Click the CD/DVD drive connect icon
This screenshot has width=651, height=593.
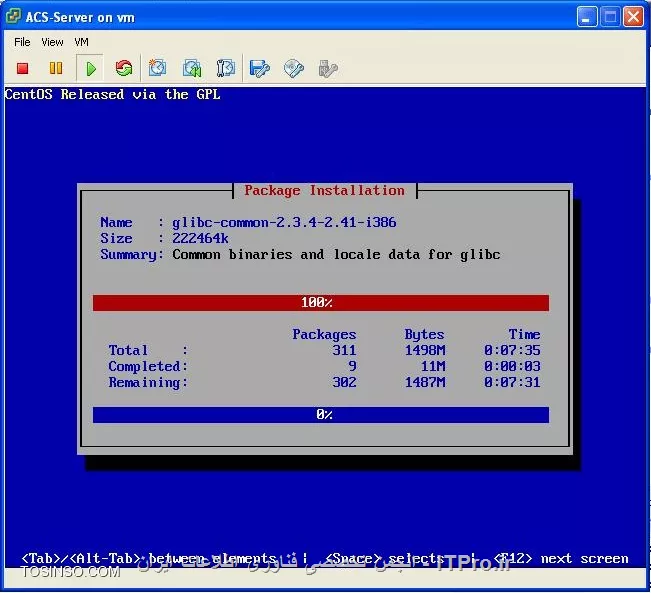[x=294, y=68]
